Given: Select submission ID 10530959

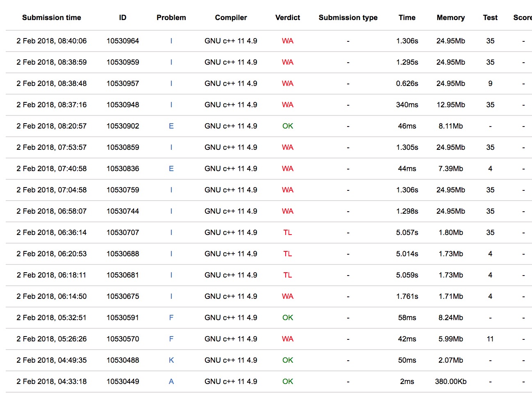Looking at the screenshot, I should tap(123, 62).
